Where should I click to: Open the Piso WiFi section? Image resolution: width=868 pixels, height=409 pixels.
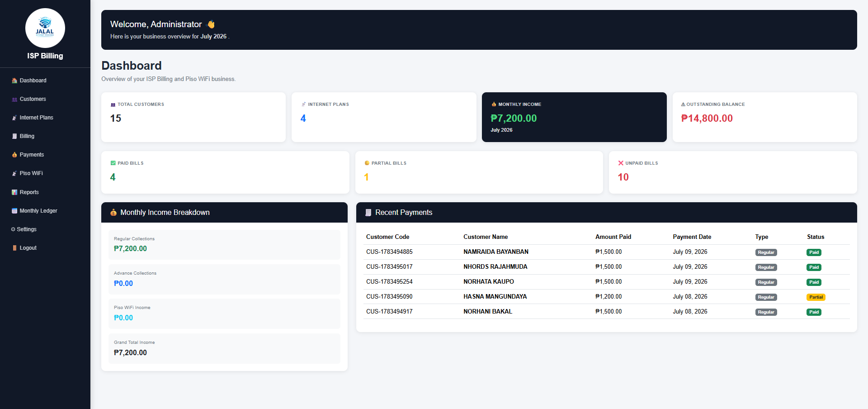pos(45,173)
